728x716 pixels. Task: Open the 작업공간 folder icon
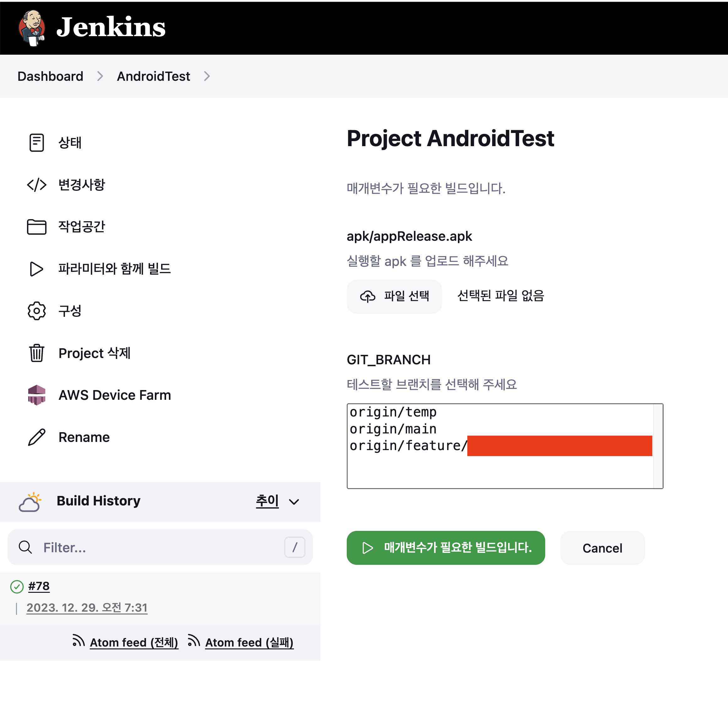pos(36,227)
